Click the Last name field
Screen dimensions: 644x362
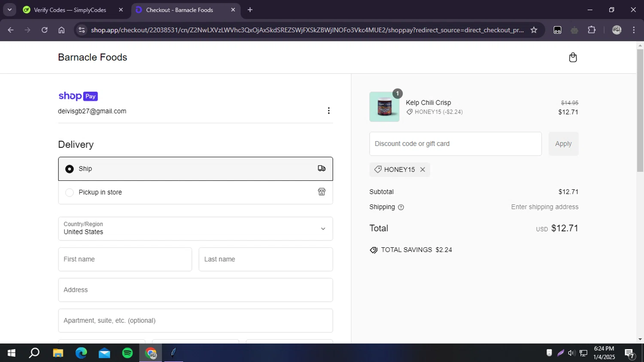266,259
